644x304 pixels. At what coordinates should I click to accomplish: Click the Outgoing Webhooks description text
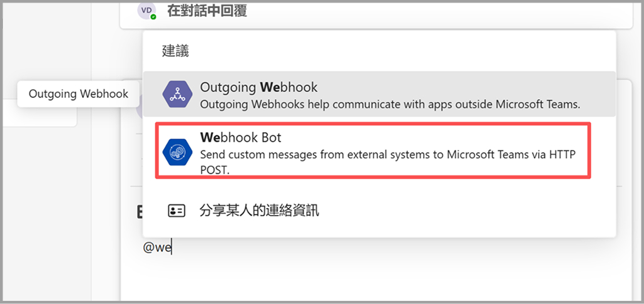pos(390,104)
